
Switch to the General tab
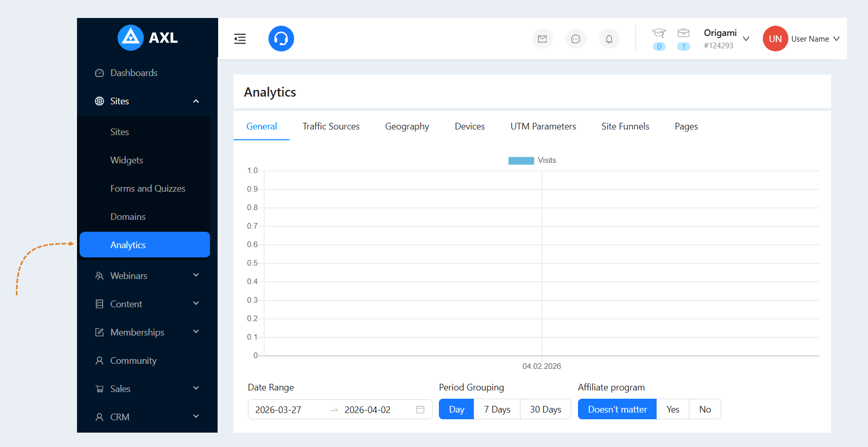[x=262, y=126]
